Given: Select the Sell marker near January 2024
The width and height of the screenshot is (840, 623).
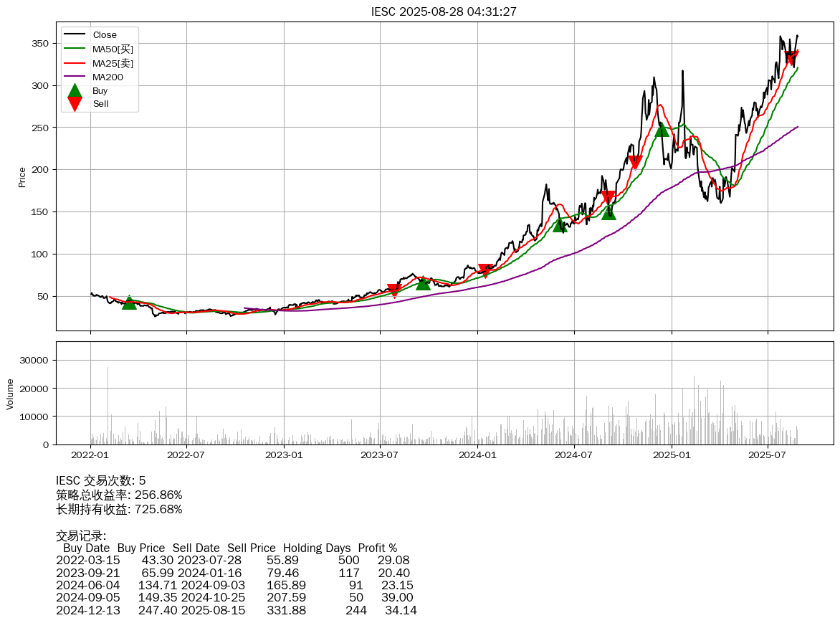Looking at the screenshot, I should pyautogui.click(x=485, y=270).
